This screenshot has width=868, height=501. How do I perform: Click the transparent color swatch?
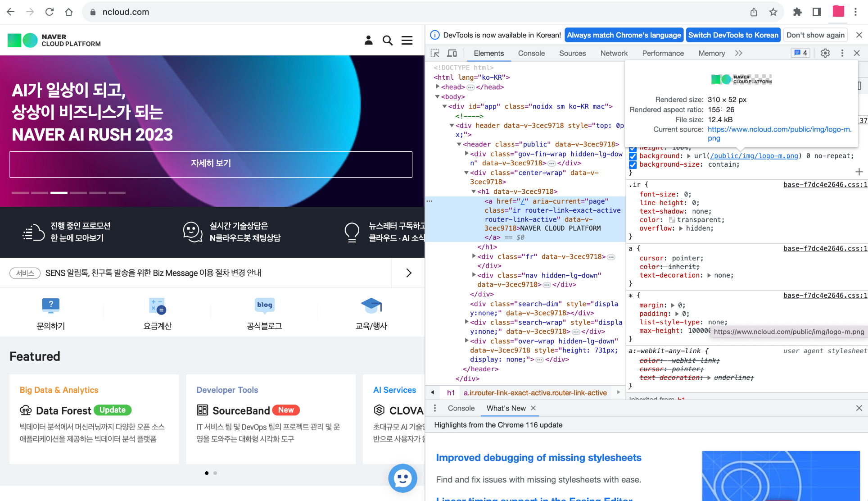[x=672, y=220]
